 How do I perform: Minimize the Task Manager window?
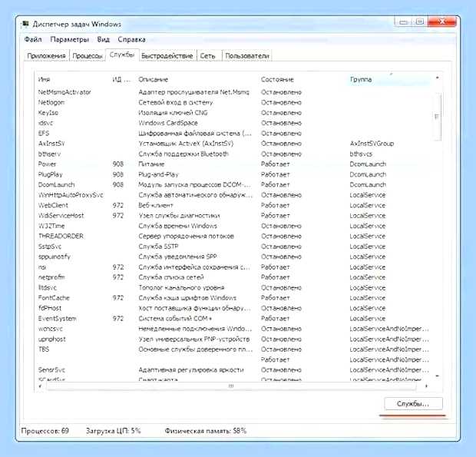(x=403, y=22)
